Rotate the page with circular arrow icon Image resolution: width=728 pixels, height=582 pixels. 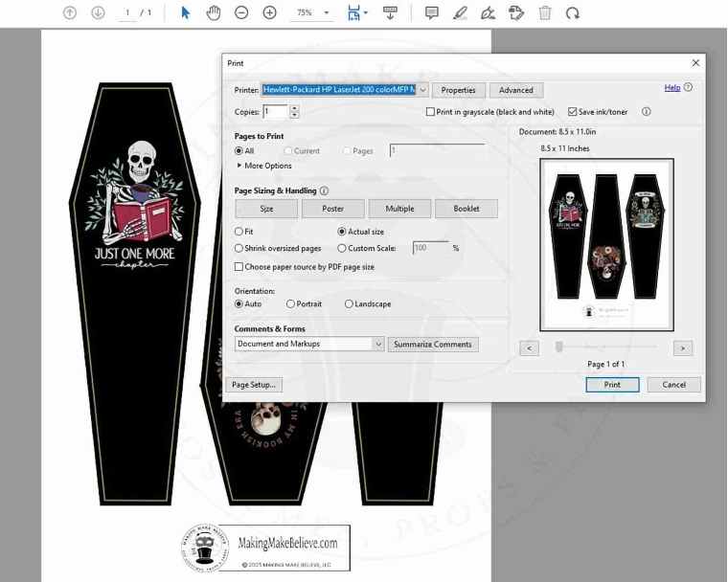pos(573,12)
